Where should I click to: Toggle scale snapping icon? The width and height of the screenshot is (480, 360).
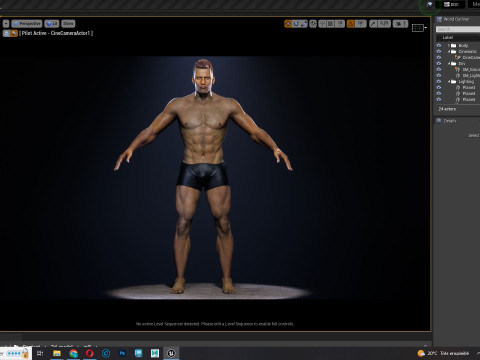373,24
